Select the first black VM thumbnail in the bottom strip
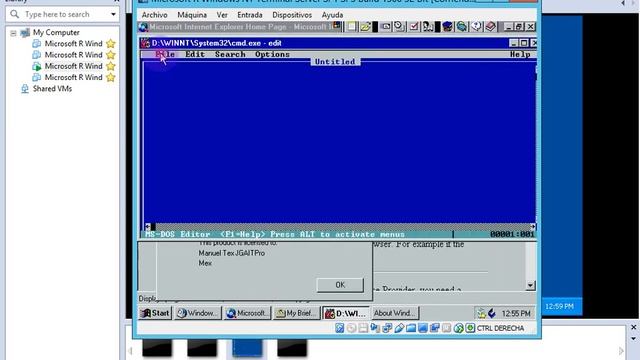Viewport: 640px width, 360px height. (157, 348)
